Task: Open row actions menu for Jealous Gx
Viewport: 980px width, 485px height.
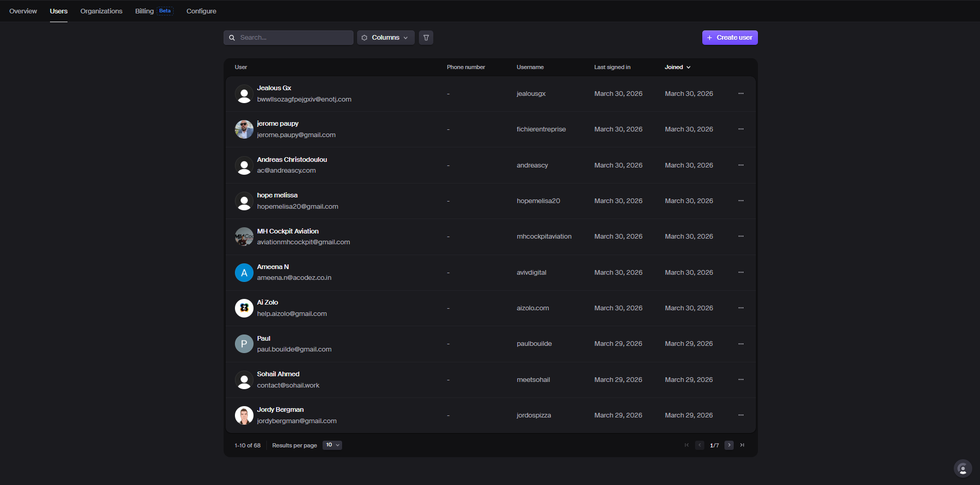Action: click(x=740, y=94)
